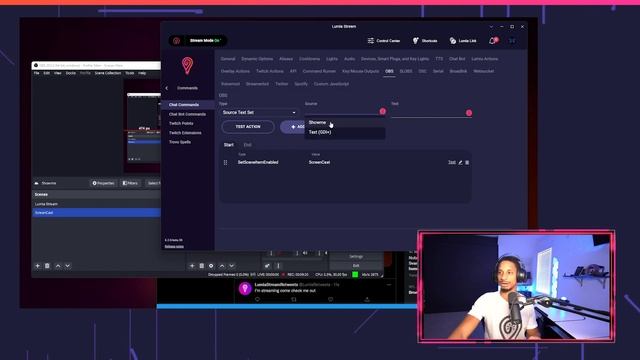640x360 pixels.
Task: Move the OBS source up
Action: point(222,266)
